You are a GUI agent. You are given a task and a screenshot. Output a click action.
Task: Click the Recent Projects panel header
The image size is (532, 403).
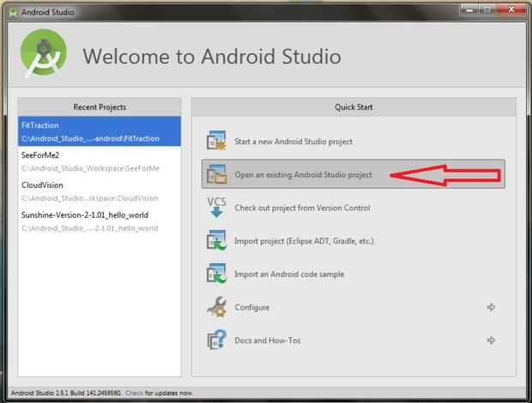coord(100,107)
